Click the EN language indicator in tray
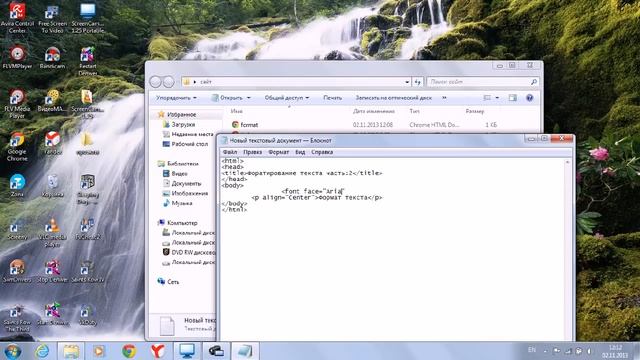This screenshot has width=640, height=360. [531, 350]
